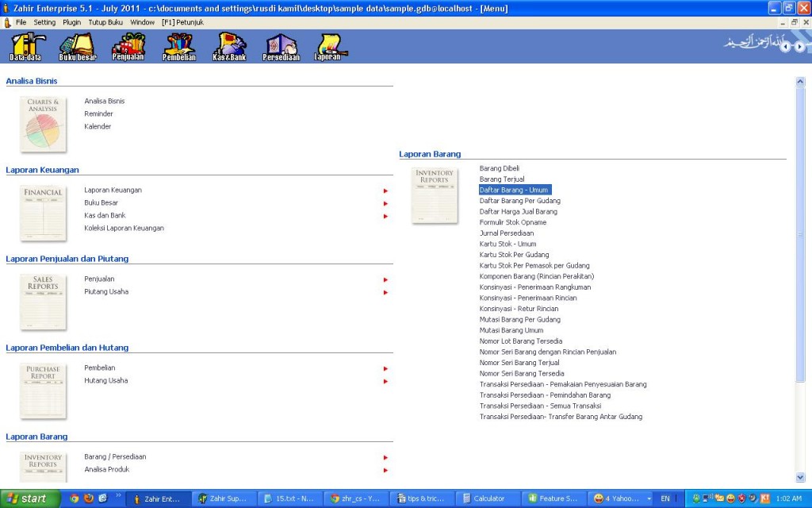Expand the Penjualan report row's red arrow
The height and width of the screenshot is (508, 812).
pos(385,280)
